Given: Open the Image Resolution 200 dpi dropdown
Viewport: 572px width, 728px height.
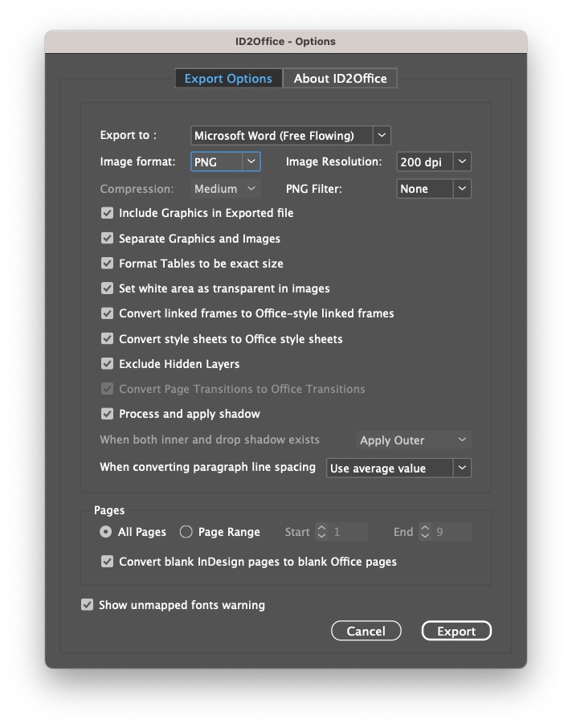Looking at the screenshot, I should point(433,162).
